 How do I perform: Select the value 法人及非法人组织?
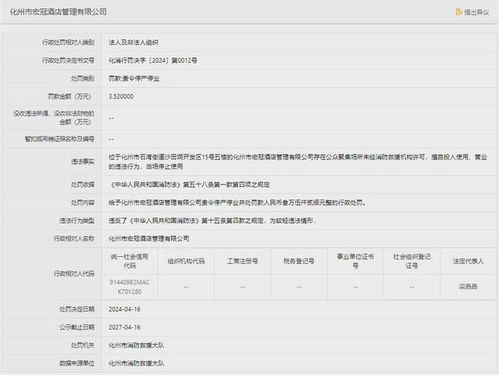coord(133,42)
